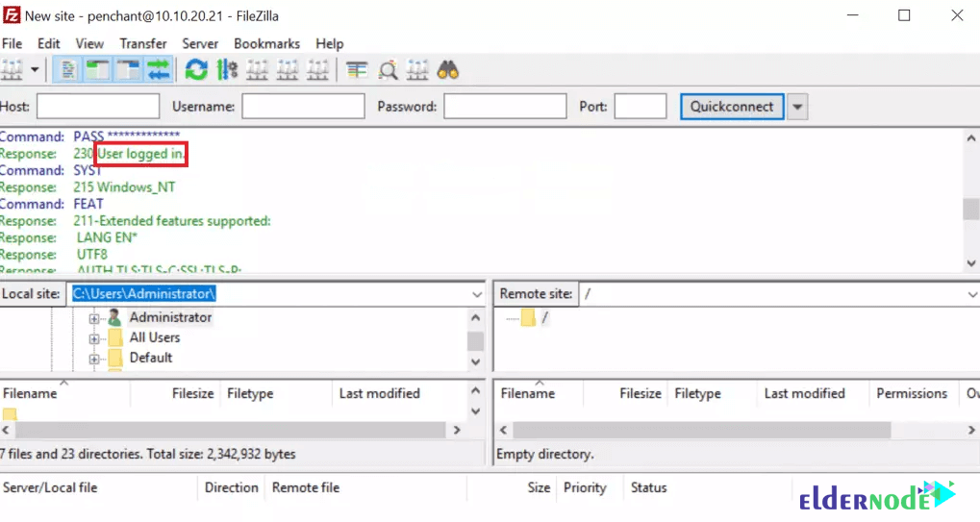This screenshot has height=522, width=980.
Task: Focus the Port input field
Action: click(x=641, y=106)
